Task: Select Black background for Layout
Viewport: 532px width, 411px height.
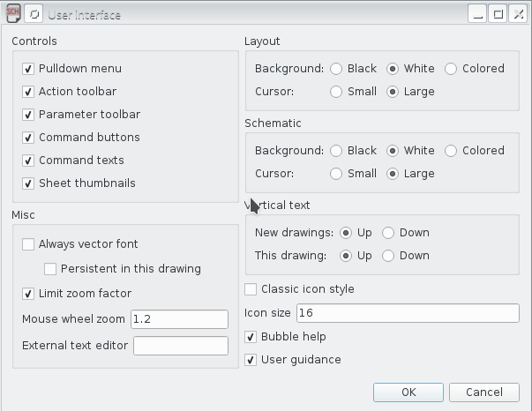Action: tap(336, 69)
